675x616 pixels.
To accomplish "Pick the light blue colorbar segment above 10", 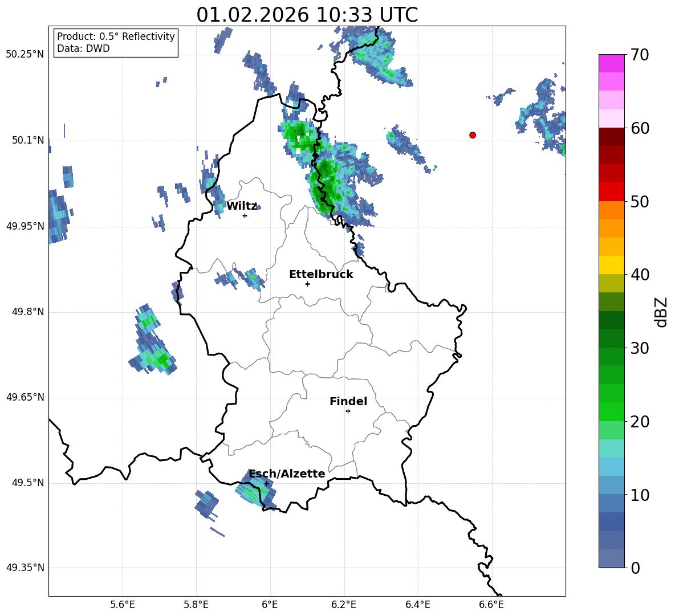I will (x=611, y=485).
